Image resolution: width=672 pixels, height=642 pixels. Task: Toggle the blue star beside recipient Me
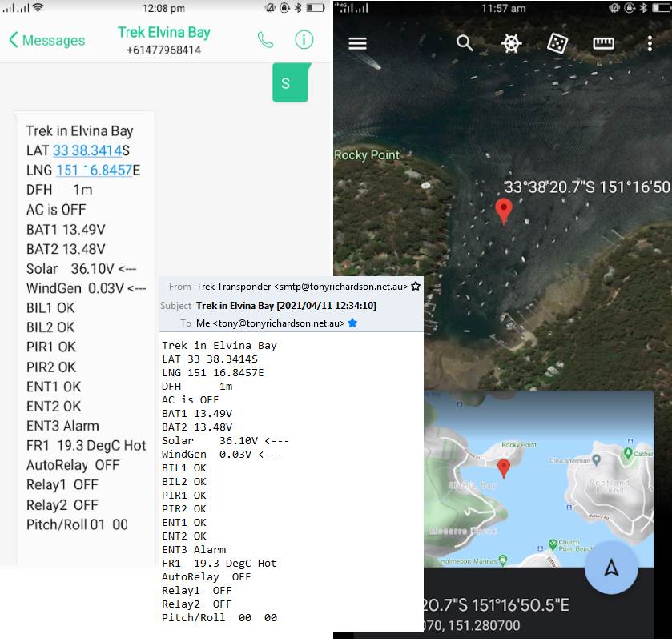tap(352, 323)
